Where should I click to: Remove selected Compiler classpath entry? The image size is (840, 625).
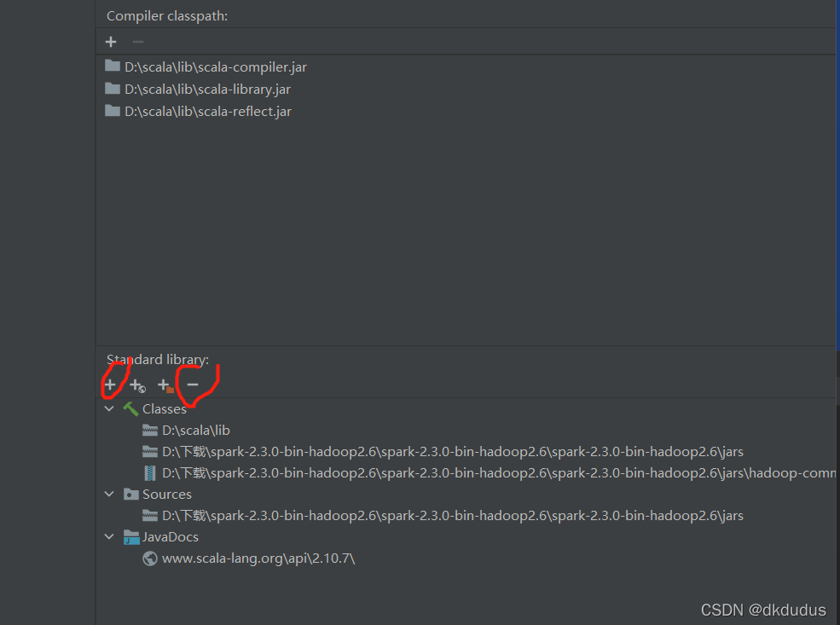[137, 42]
